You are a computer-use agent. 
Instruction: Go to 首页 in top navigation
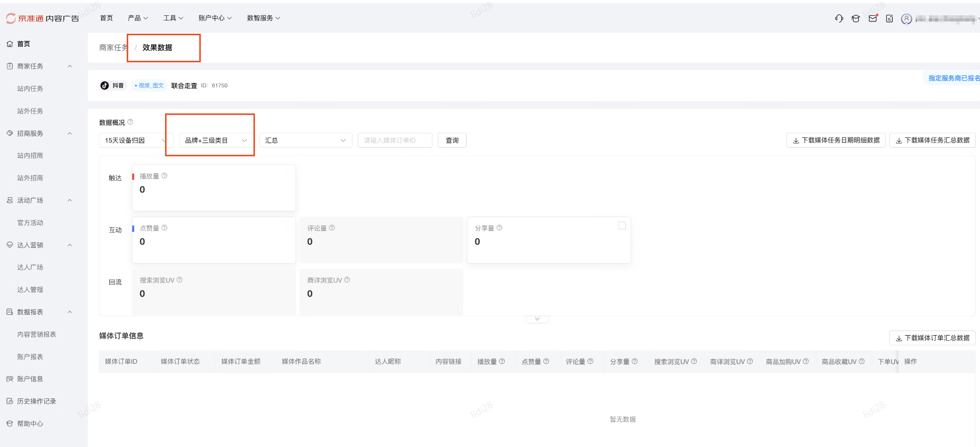point(106,18)
